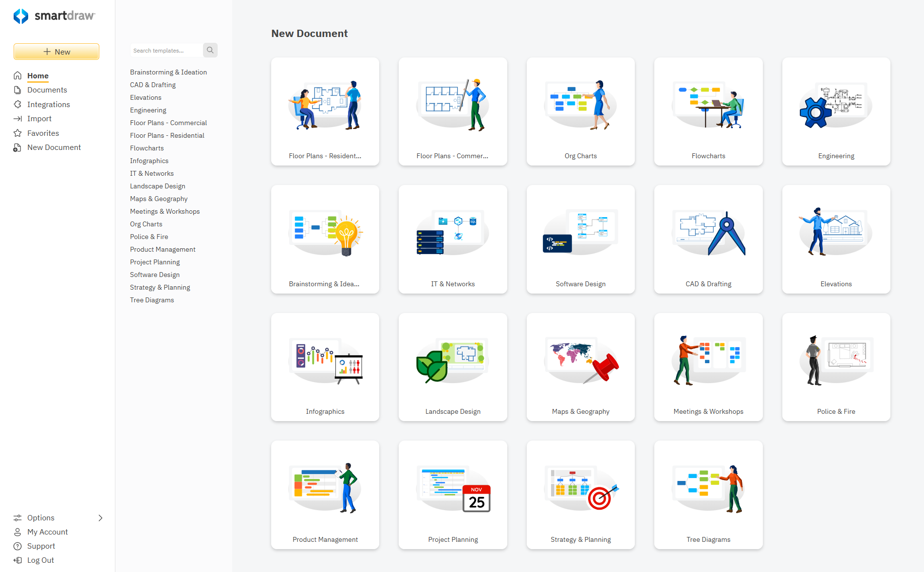Open the Maps & Geography template tile
924x572 pixels.
coord(580,367)
